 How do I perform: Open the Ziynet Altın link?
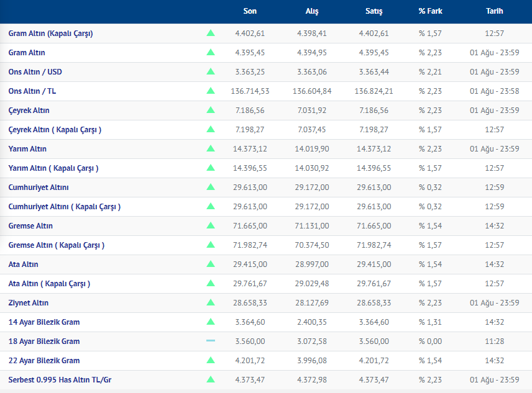coord(29,303)
